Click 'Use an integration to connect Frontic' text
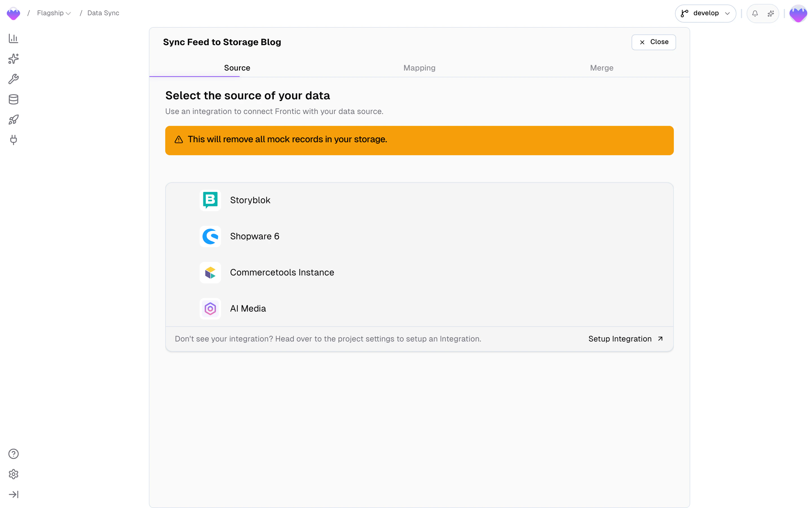The width and height of the screenshot is (812, 508). coord(274,111)
